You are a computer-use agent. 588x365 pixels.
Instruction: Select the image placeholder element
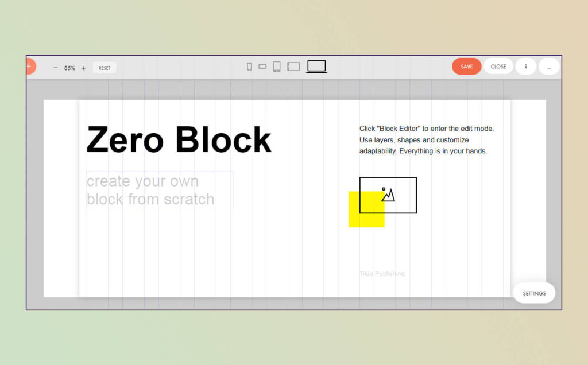coord(388,195)
